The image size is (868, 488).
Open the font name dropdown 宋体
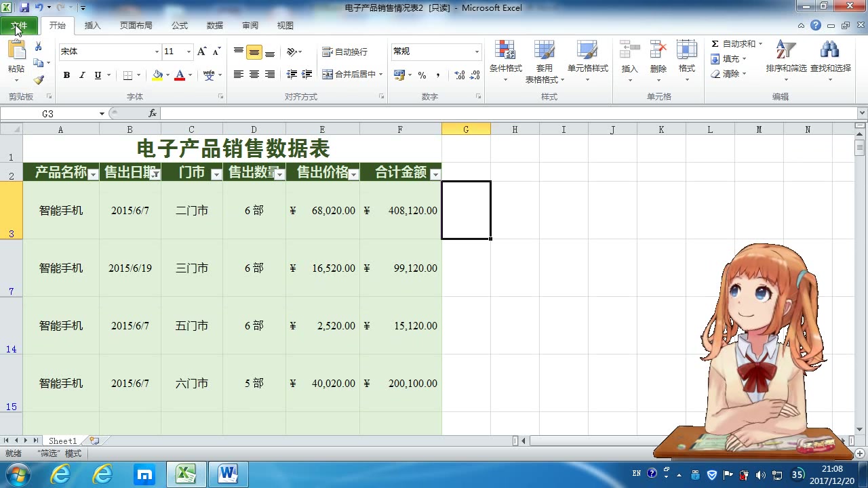pyautogui.click(x=157, y=52)
